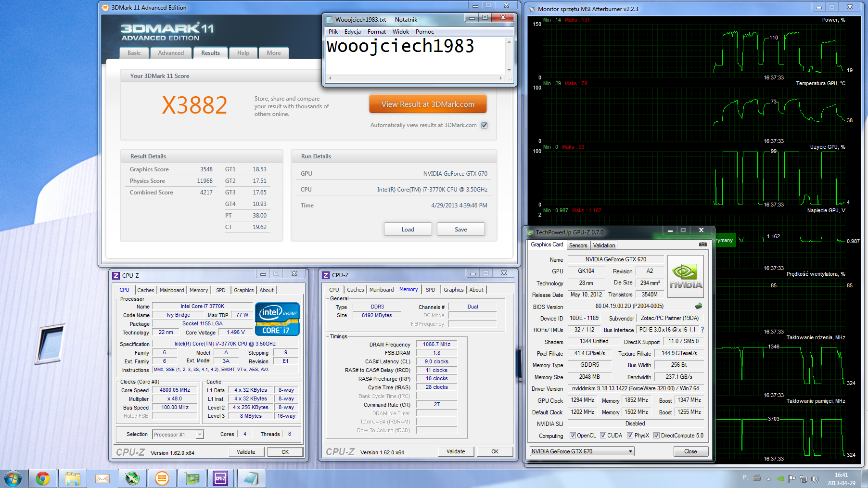The height and width of the screenshot is (488, 868).
Task: Show hidden tray icons arrow
Action: coord(768,479)
